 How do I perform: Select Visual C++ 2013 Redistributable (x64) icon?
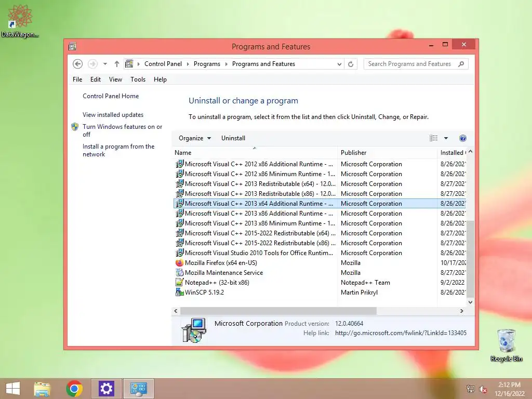pyautogui.click(x=179, y=183)
